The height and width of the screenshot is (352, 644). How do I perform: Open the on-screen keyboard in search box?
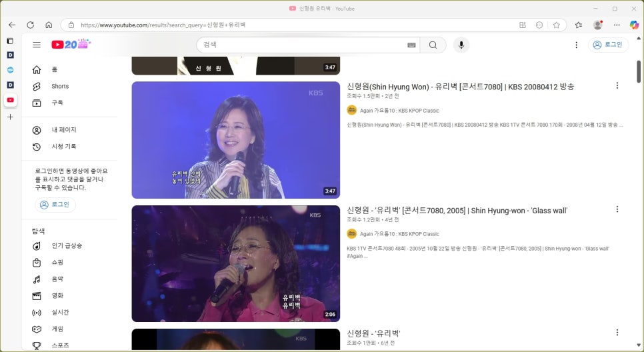click(411, 45)
